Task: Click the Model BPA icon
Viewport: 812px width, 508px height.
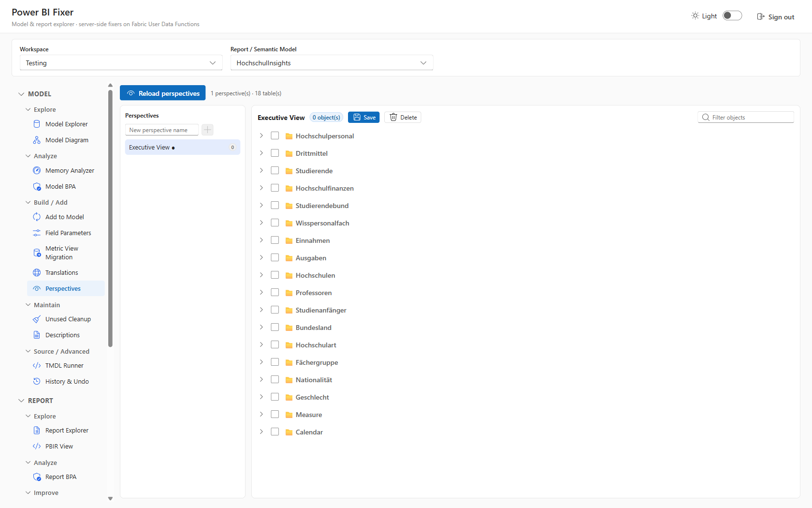Action: 37,186
